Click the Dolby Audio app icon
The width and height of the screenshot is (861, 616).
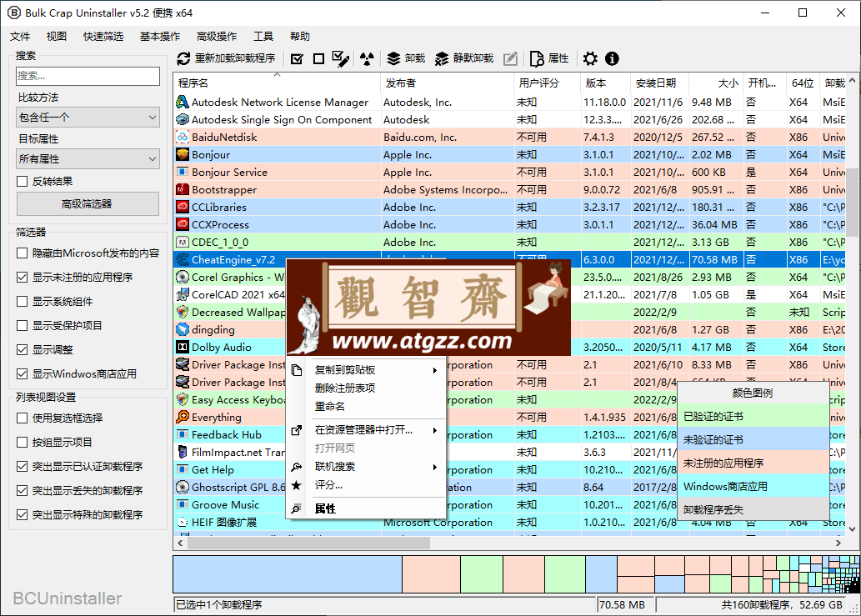[183, 348]
